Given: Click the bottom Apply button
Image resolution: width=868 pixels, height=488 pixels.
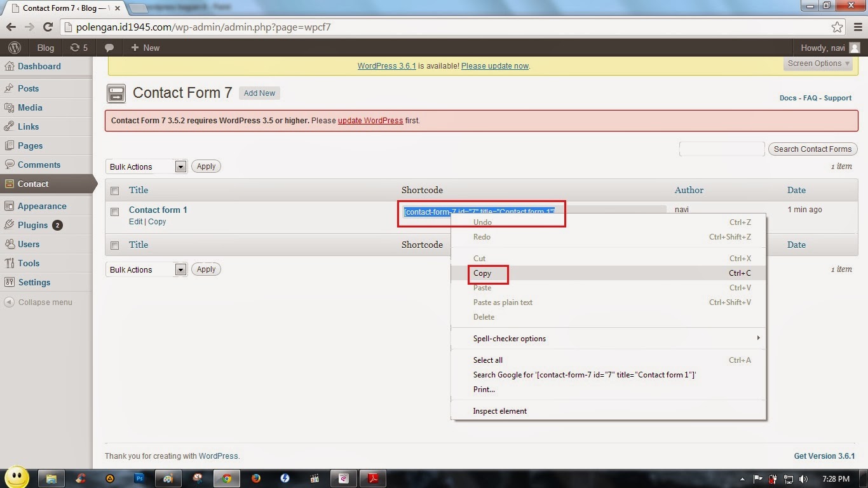Looking at the screenshot, I should click(206, 269).
